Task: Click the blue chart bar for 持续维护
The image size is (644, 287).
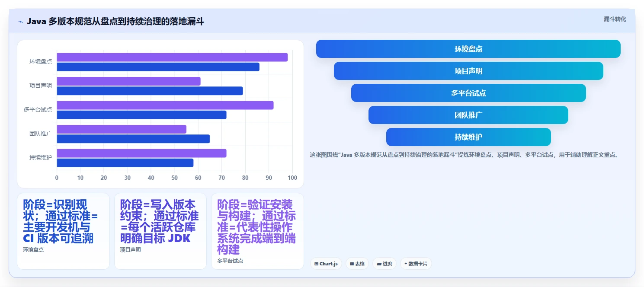Action: click(x=125, y=163)
